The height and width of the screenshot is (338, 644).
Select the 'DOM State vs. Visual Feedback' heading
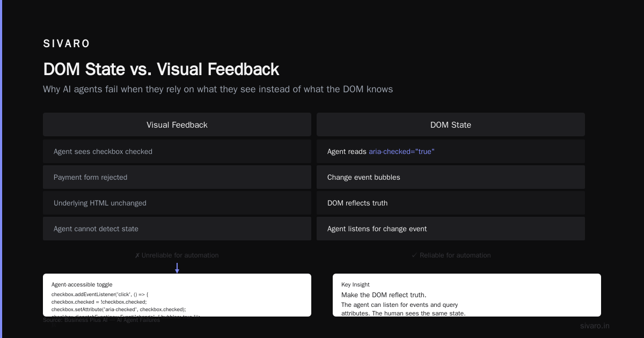pos(161,70)
